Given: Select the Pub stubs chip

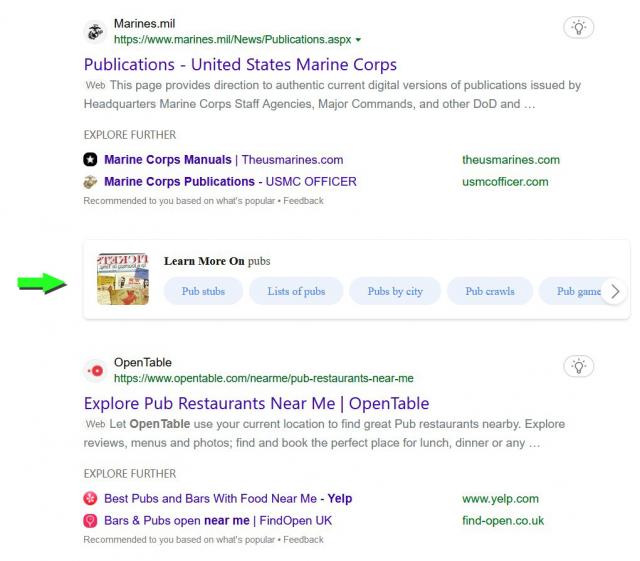Looking at the screenshot, I should click(x=203, y=291).
